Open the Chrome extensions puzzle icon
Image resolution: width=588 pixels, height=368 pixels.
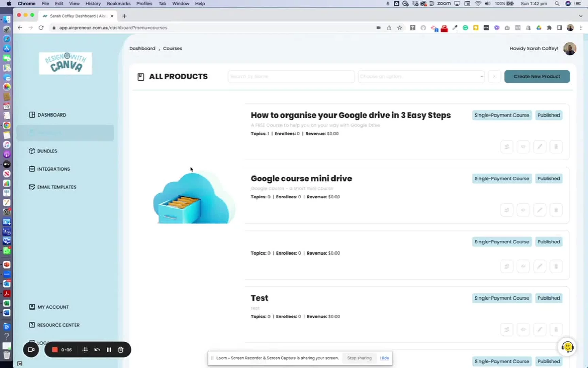(x=549, y=28)
